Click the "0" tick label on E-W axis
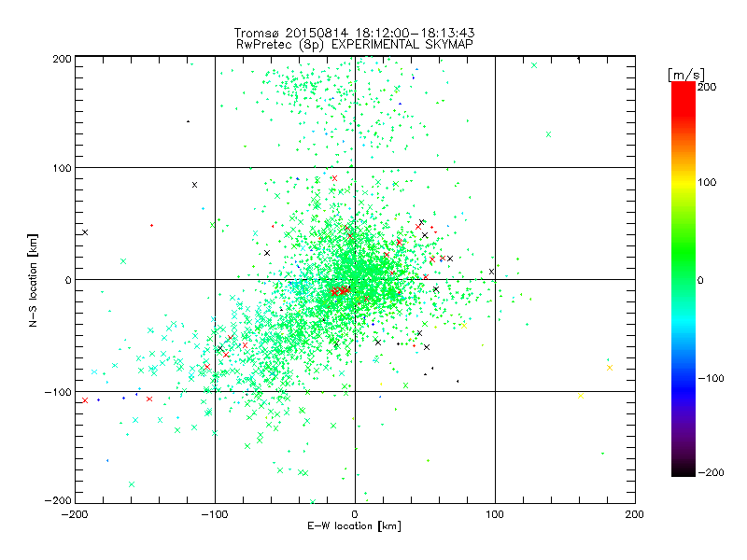Image resolution: width=747 pixels, height=560 pixels. coord(355,514)
